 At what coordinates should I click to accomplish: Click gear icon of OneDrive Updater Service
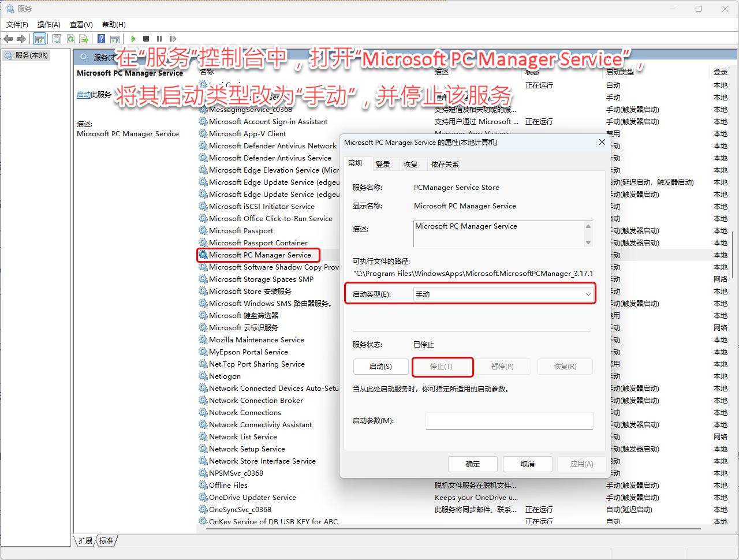[x=203, y=497]
